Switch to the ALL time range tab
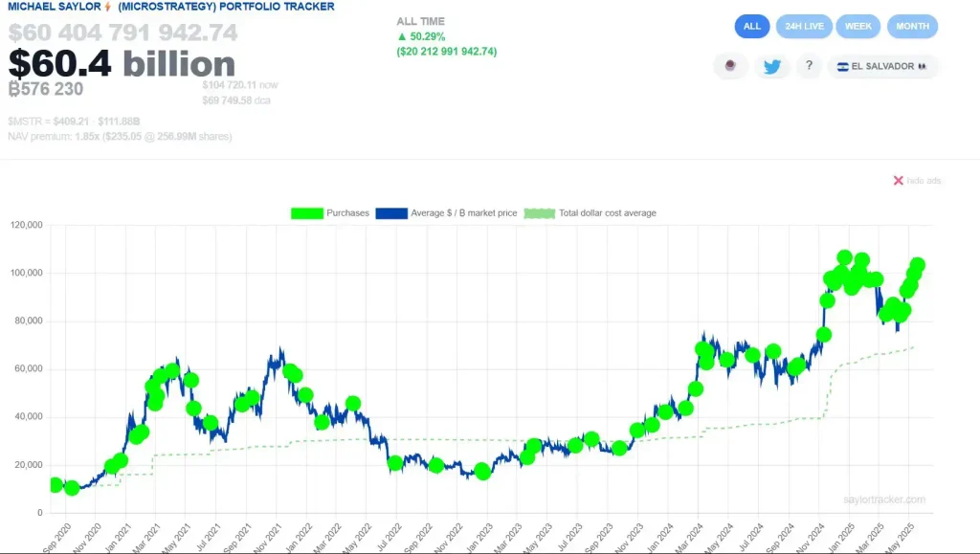Image resolution: width=980 pixels, height=554 pixels. click(752, 26)
